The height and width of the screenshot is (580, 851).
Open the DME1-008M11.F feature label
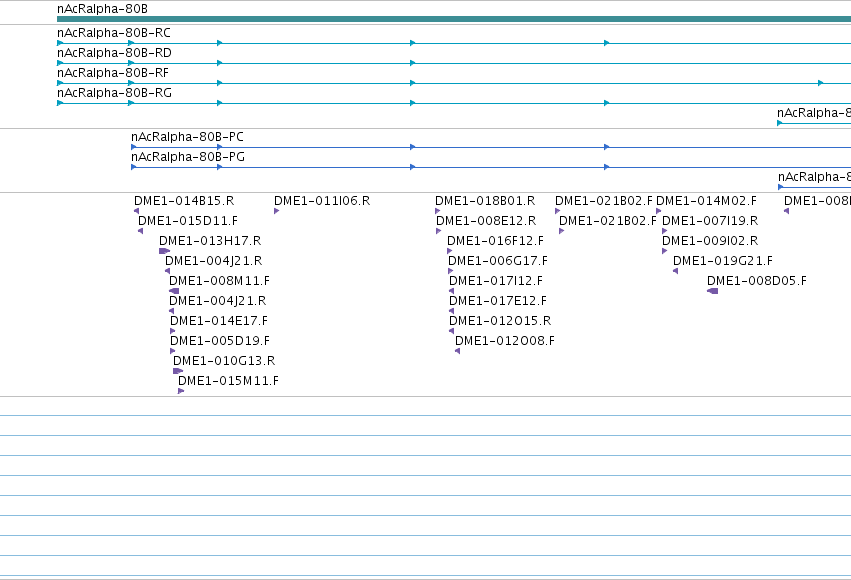click(x=219, y=281)
